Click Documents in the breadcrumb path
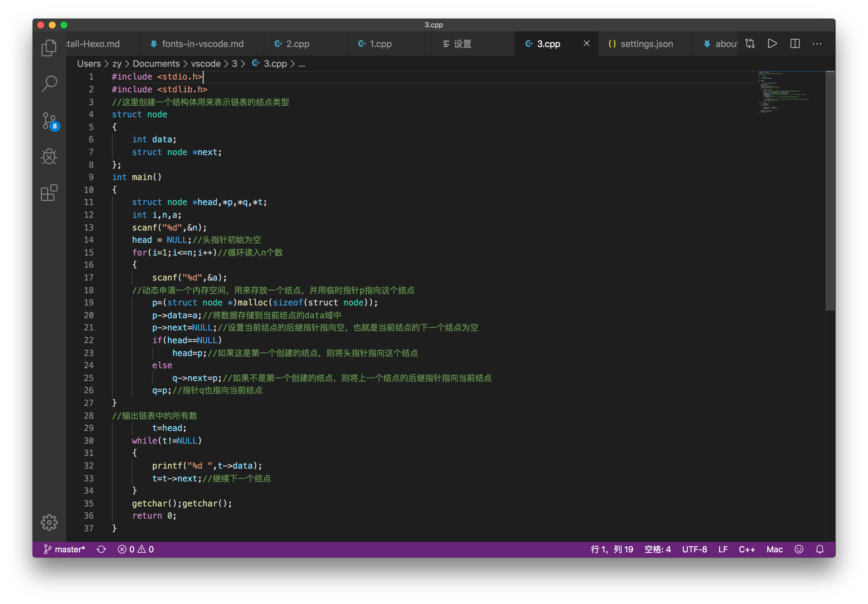The height and width of the screenshot is (604, 868). pyautogui.click(x=156, y=64)
